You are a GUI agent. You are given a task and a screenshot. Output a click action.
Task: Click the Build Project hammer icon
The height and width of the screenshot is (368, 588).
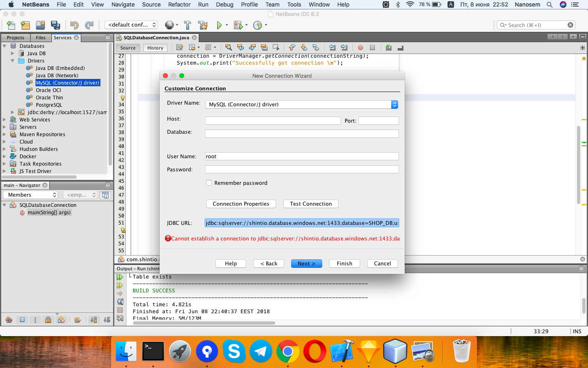click(x=187, y=25)
